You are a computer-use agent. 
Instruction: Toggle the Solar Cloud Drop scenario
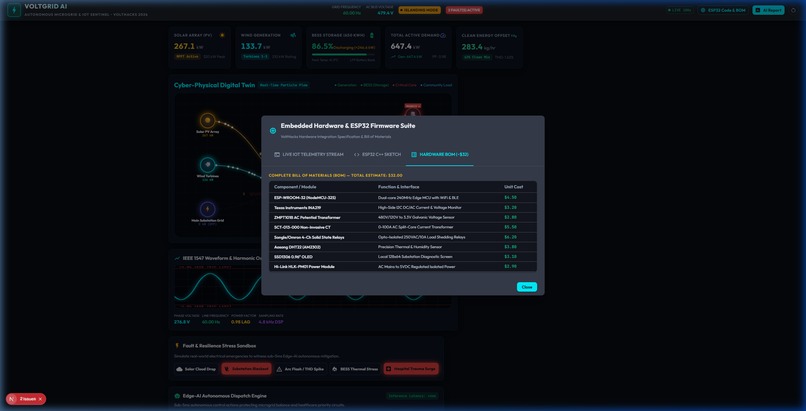tap(196, 369)
